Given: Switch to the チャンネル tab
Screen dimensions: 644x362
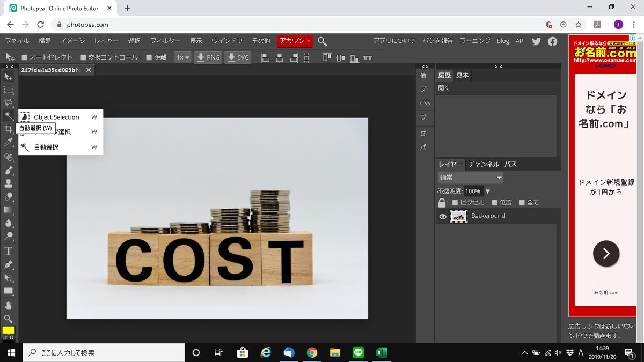Looking at the screenshot, I should pyautogui.click(x=483, y=164).
